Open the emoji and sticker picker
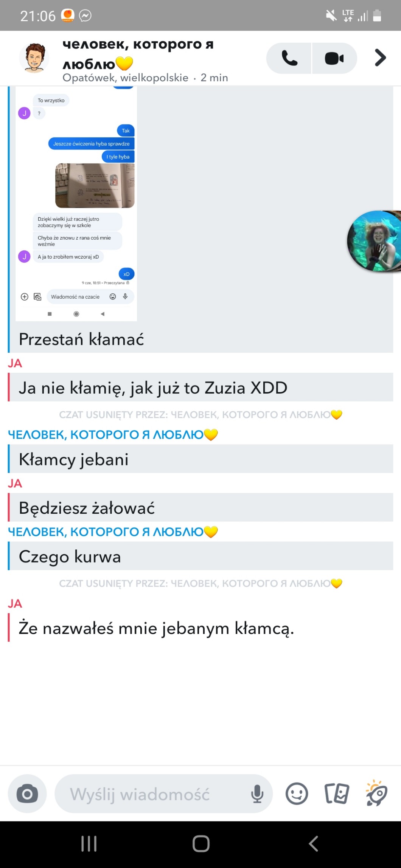Viewport: 401px width, 868px height. [297, 794]
